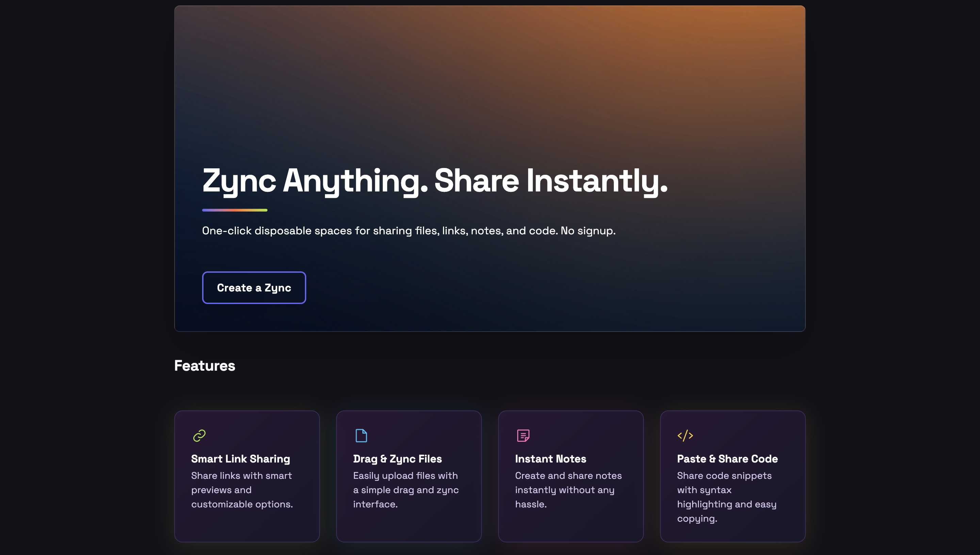Screen dimensions: 980x555
Task: Click the Paste & Share Code title
Action: pos(727,458)
